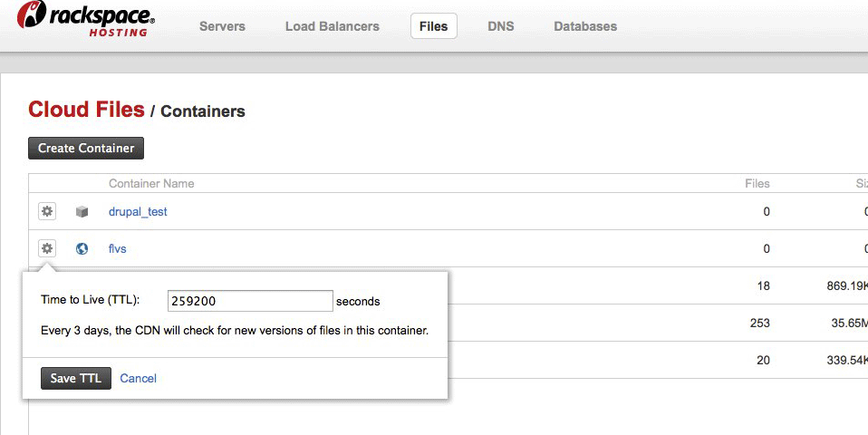Click the Cloud Files heading
The height and width of the screenshot is (435, 868).
[86, 109]
